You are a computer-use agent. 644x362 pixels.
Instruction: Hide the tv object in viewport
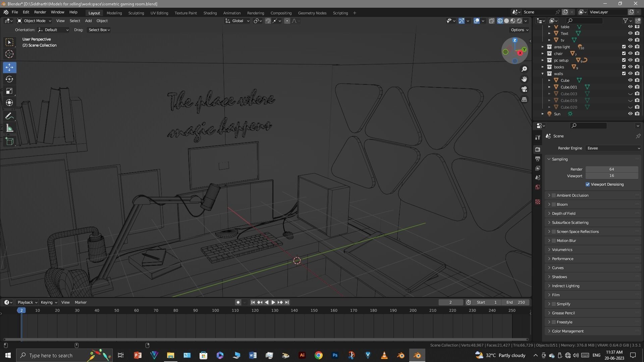630,40
